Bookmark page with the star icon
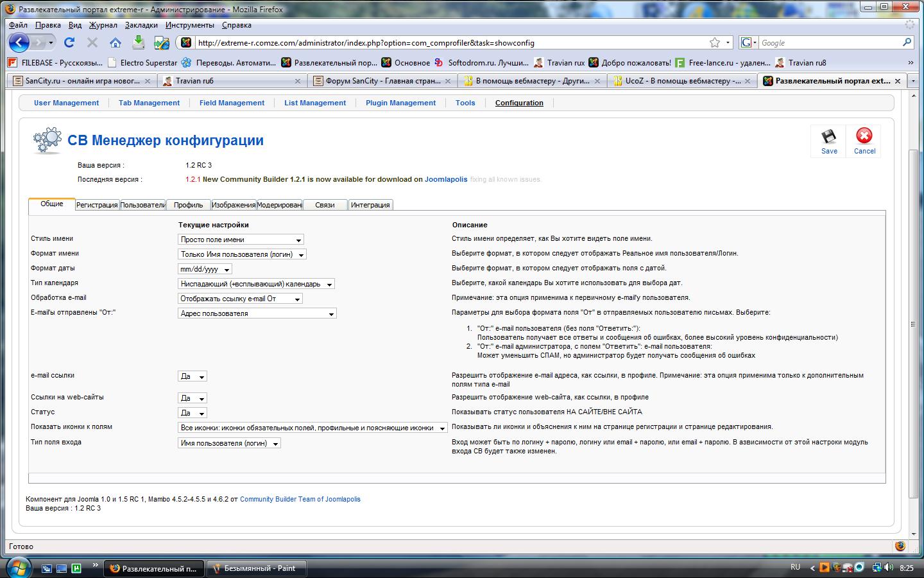This screenshot has height=578, width=924. click(715, 42)
